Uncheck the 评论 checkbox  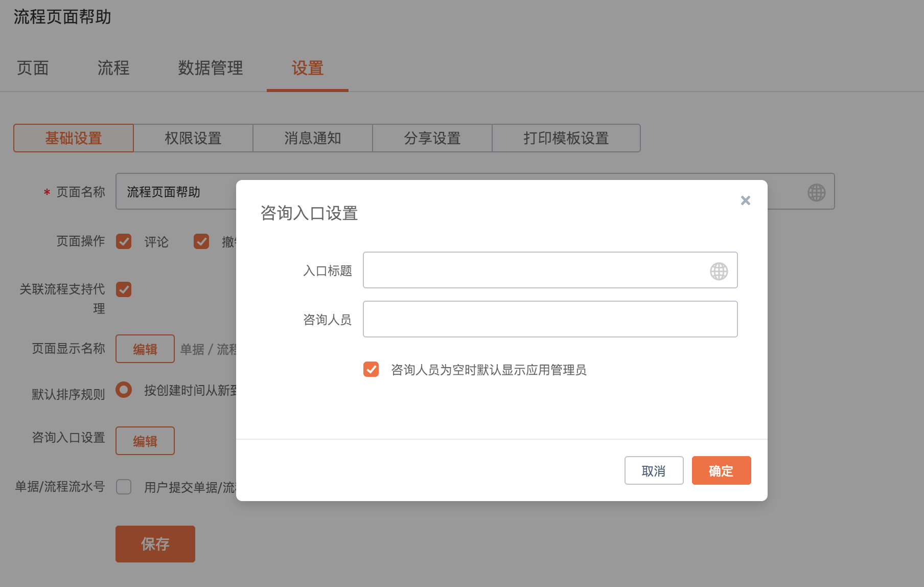tap(124, 241)
